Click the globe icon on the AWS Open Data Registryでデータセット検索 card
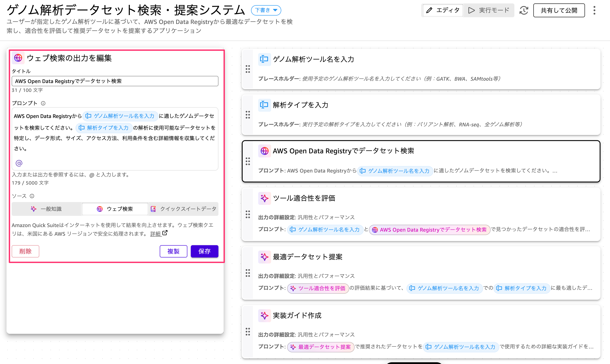This screenshot has height=364, width=610. (x=264, y=151)
